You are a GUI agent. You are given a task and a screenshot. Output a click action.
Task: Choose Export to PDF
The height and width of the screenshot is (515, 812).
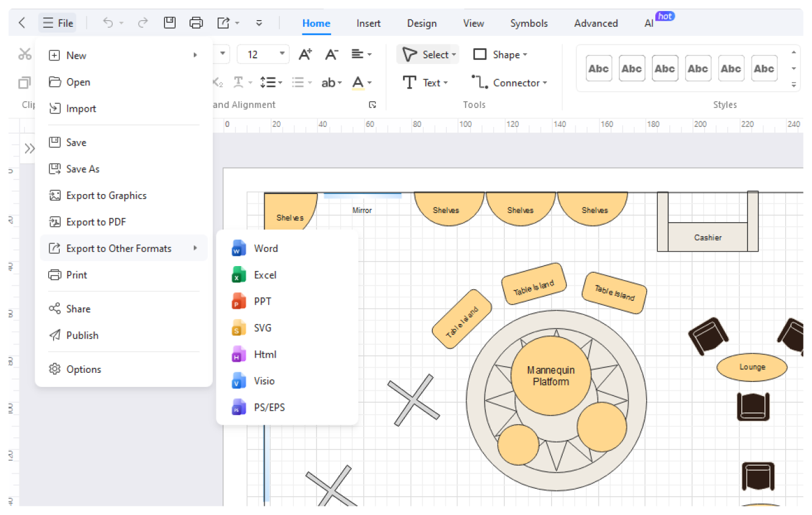click(124, 222)
